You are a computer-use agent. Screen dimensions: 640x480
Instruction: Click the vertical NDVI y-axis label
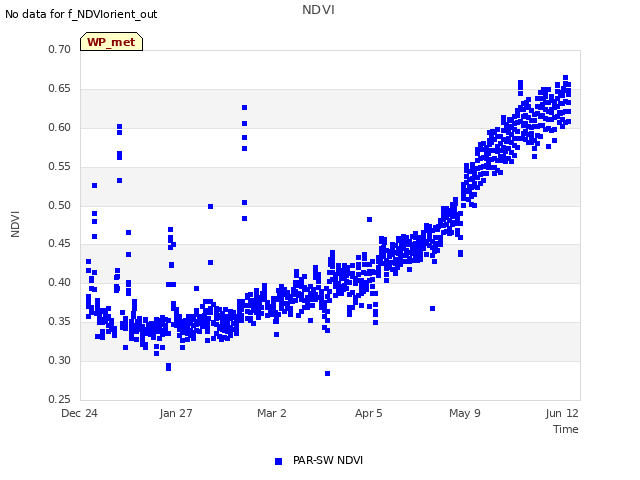pyautogui.click(x=15, y=224)
